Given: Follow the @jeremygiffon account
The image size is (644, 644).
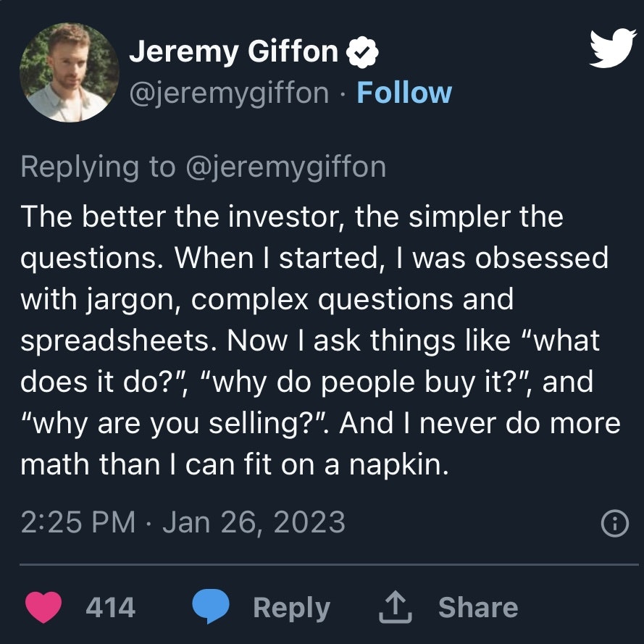Looking at the screenshot, I should 404,93.
